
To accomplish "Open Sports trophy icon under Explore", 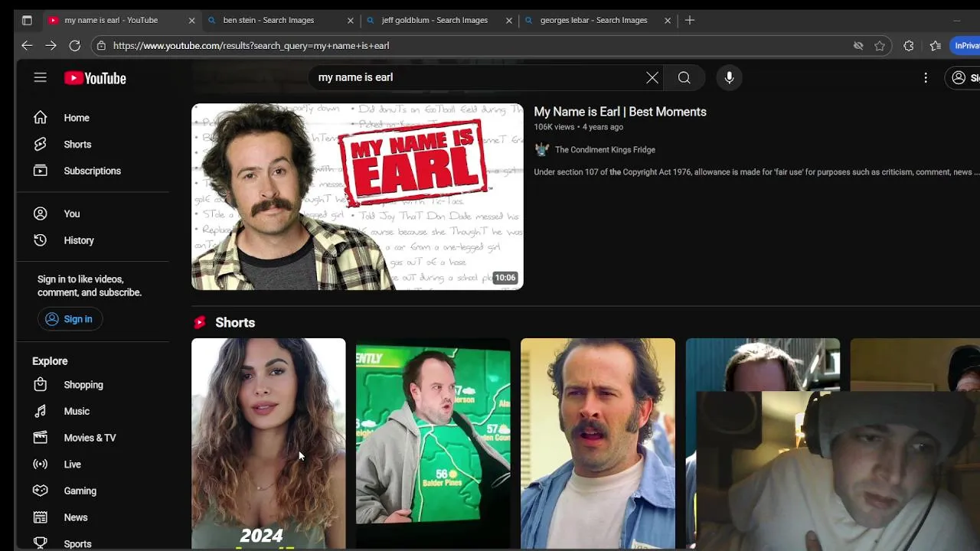I will (x=40, y=543).
